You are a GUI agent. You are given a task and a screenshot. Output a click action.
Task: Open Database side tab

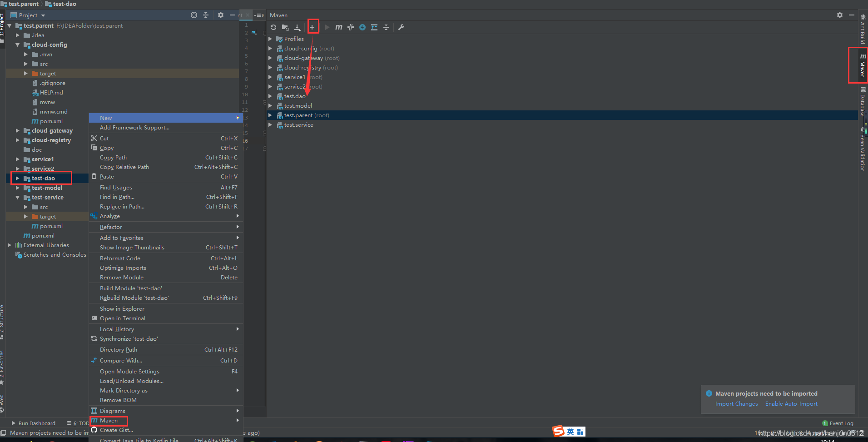click(x=863, y=102)
